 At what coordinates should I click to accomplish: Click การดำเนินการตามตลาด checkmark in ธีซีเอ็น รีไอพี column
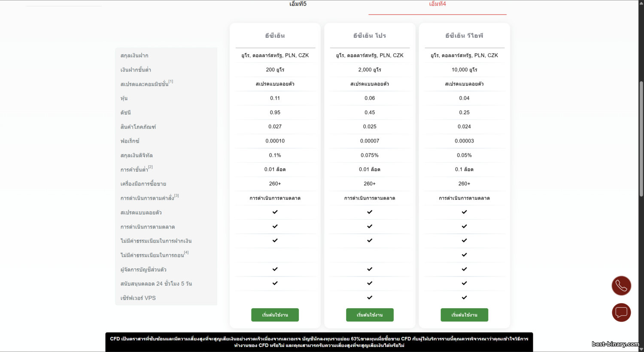click(x=464, y=226)
